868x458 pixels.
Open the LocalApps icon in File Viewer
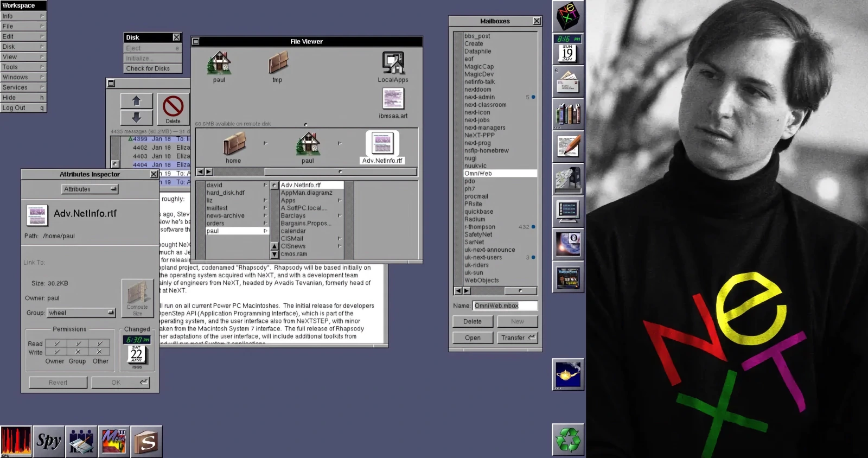(393, 67)
